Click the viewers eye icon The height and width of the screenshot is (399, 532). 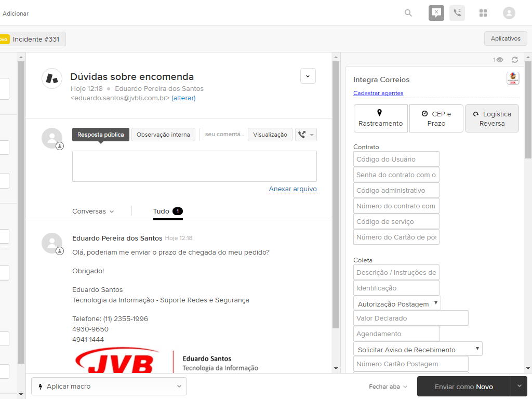pos(499,60)
